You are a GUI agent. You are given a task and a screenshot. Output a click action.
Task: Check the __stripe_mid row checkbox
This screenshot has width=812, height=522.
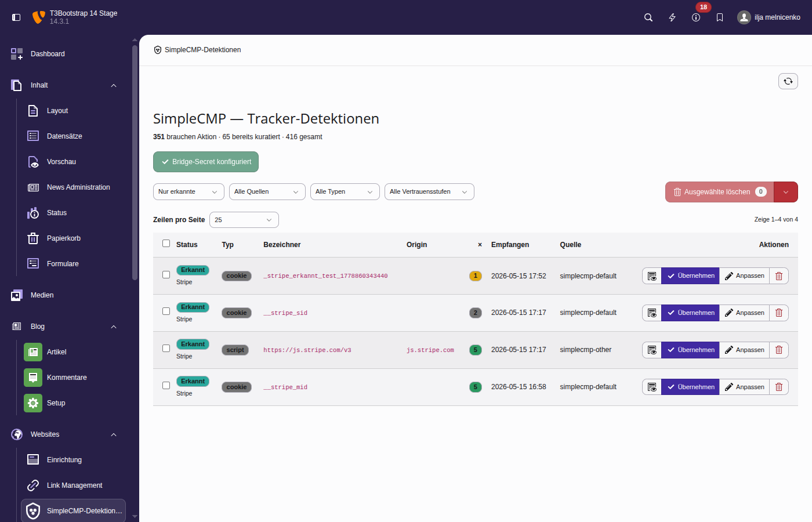pos(166,386)
